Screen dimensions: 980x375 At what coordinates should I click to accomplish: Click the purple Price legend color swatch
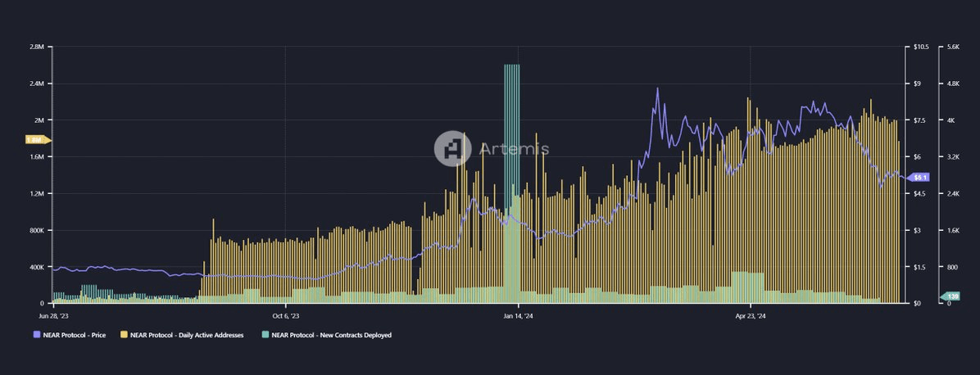(x=36, y=335)
